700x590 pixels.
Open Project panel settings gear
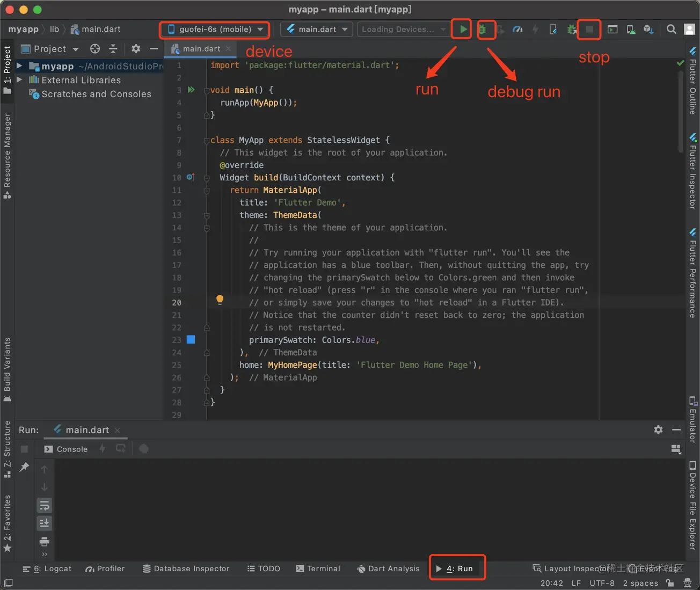136,49
